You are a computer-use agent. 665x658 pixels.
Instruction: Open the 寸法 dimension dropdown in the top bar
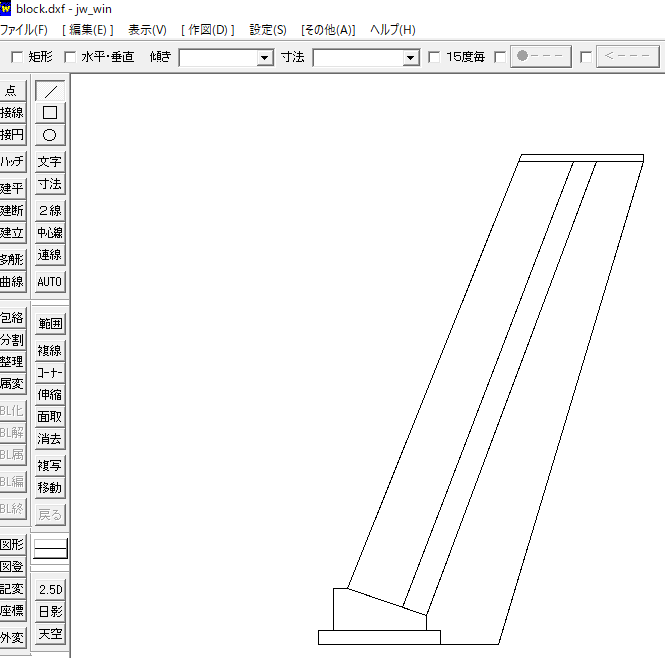pos(410,58)
